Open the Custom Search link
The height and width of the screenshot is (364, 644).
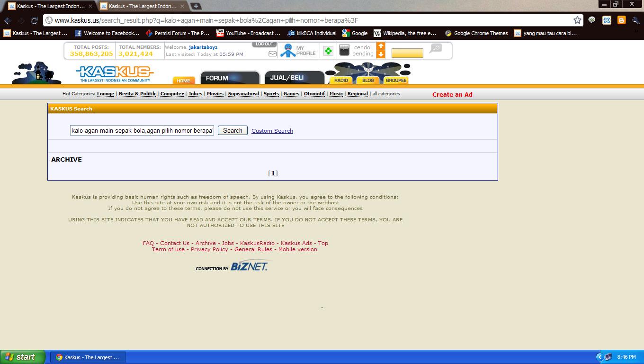click(272, 131)
